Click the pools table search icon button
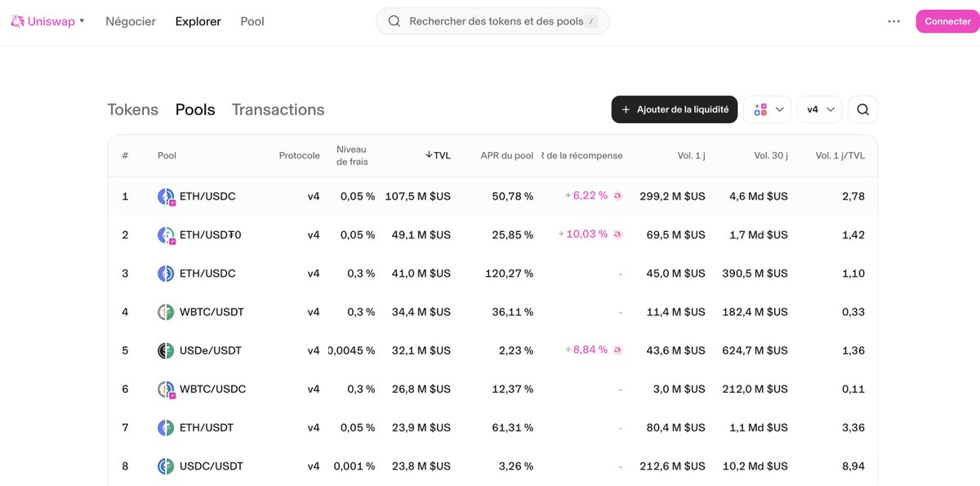980x486 pixels. 862,109
